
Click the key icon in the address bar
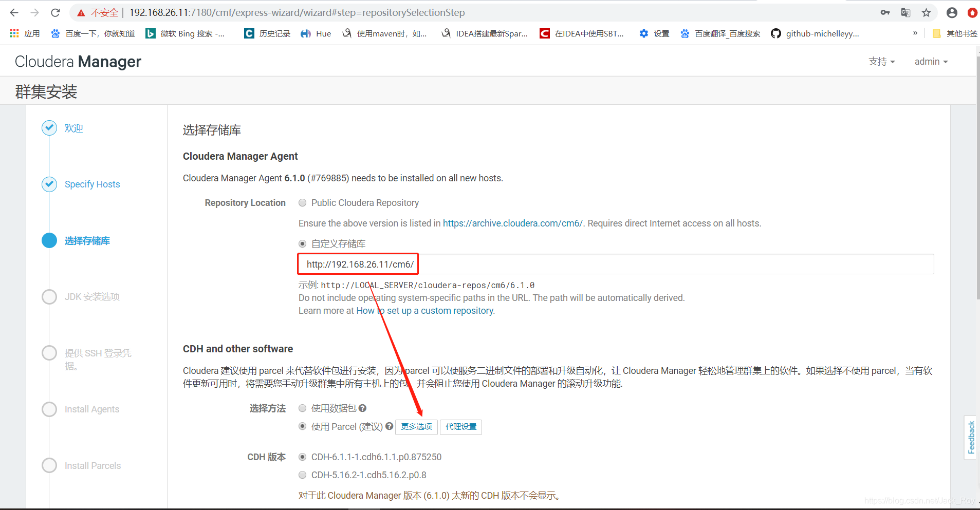[x=885, y=12]
